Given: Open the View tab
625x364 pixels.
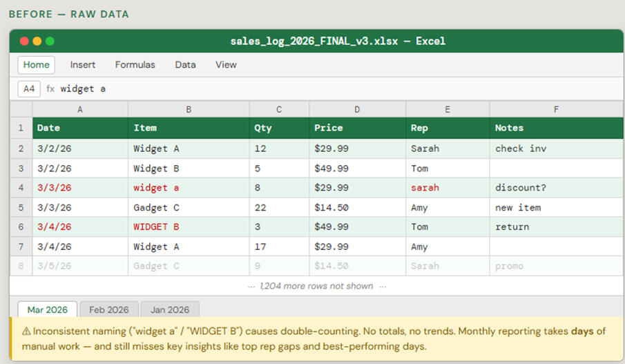Looking at the screenshot, I should pos(226,65).
